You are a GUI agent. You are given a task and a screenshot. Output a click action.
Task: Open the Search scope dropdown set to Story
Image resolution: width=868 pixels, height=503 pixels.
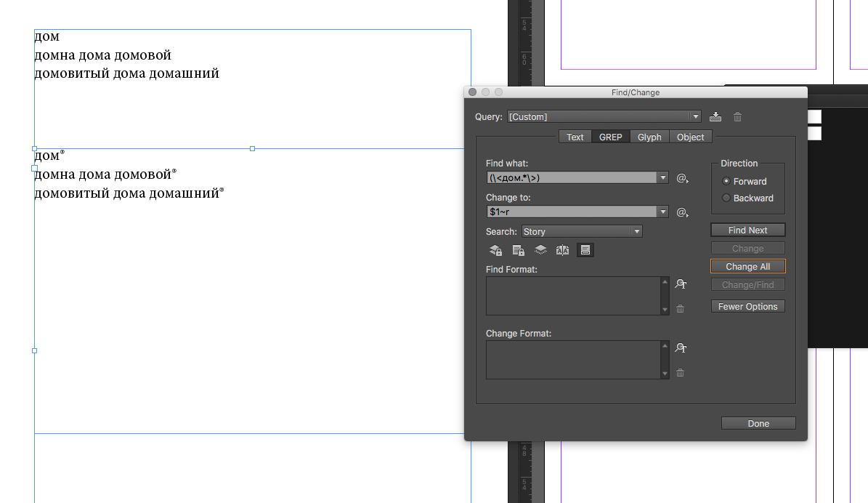tap(582, 232)
